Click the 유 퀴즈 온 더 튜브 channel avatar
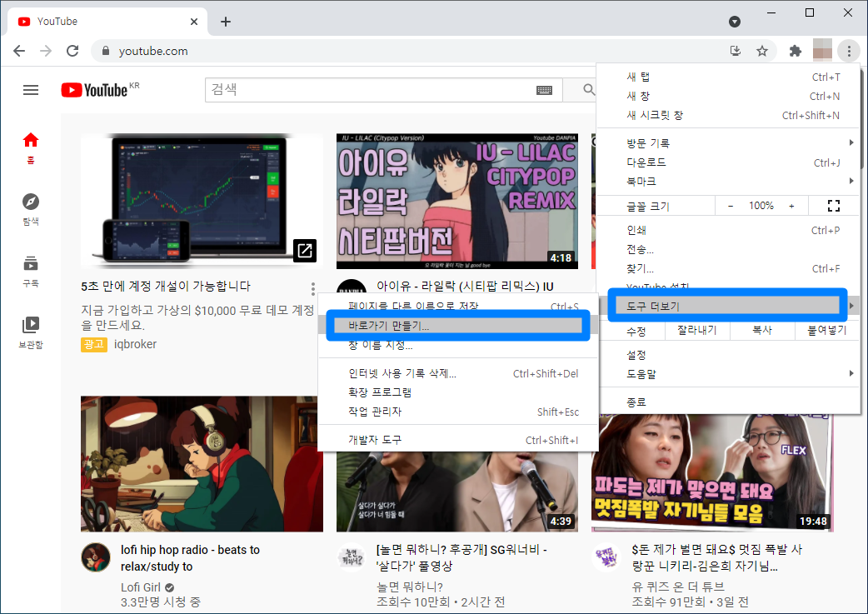Image resolution: width=868 pixels, height=614 pixels. [x=606, y=557]
